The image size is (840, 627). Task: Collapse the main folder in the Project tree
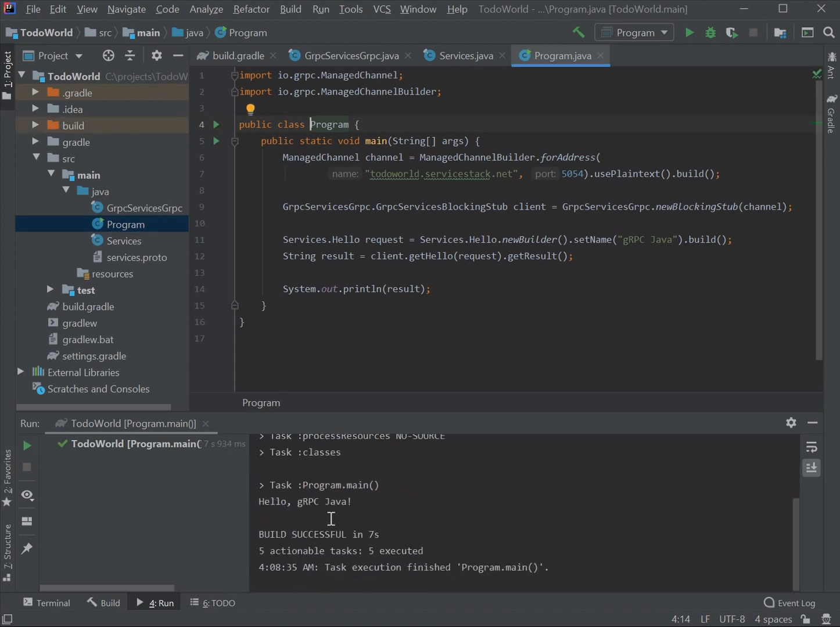tap(51, 174)
